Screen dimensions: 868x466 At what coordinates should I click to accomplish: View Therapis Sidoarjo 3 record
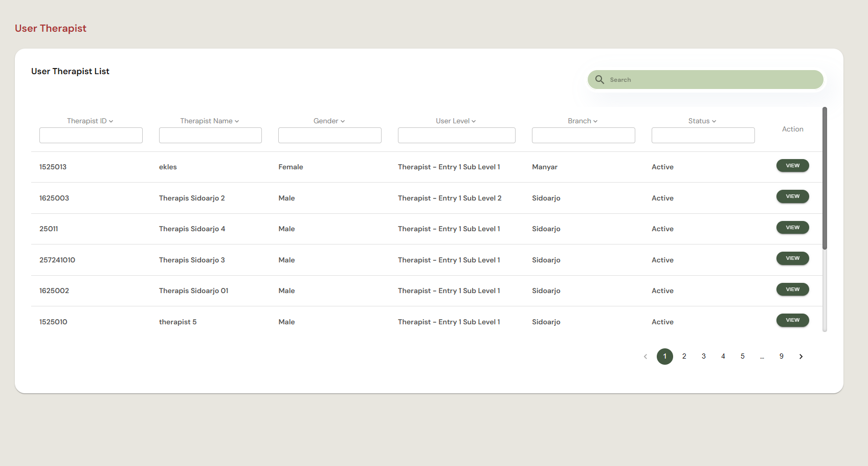[x=793, y=258]
